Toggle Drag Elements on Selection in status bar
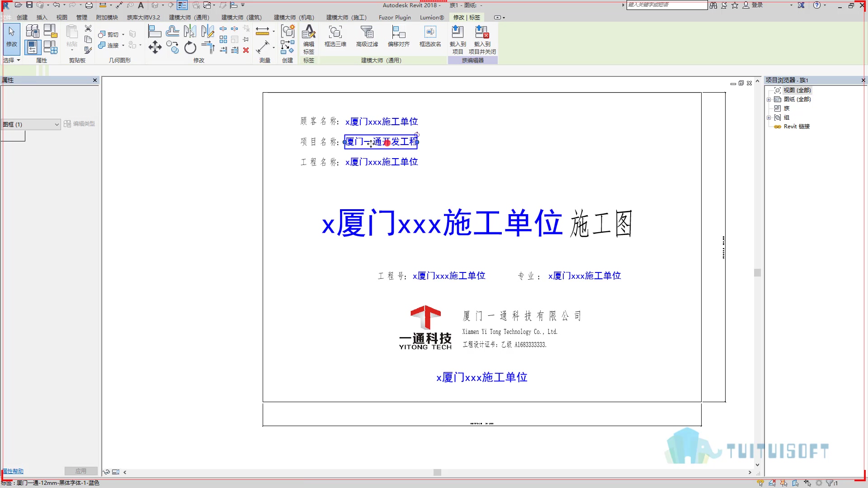This screenshot has width=868, height=488. (x=807, y=483)
